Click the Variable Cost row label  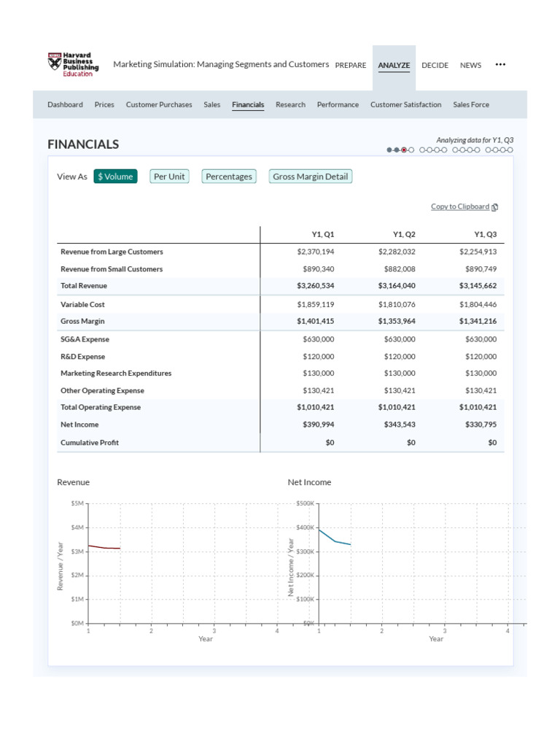pyautogui.click(x=82, y=304)
